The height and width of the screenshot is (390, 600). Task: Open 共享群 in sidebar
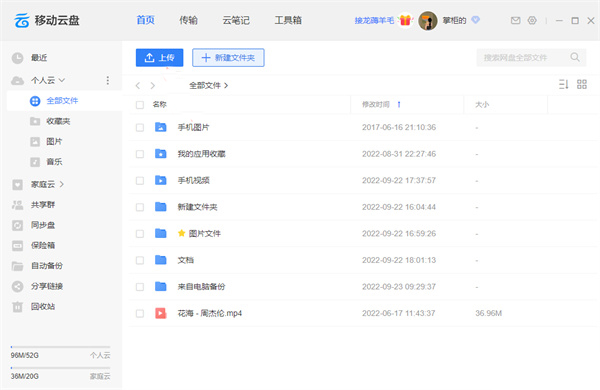click(x=42, y=205)
